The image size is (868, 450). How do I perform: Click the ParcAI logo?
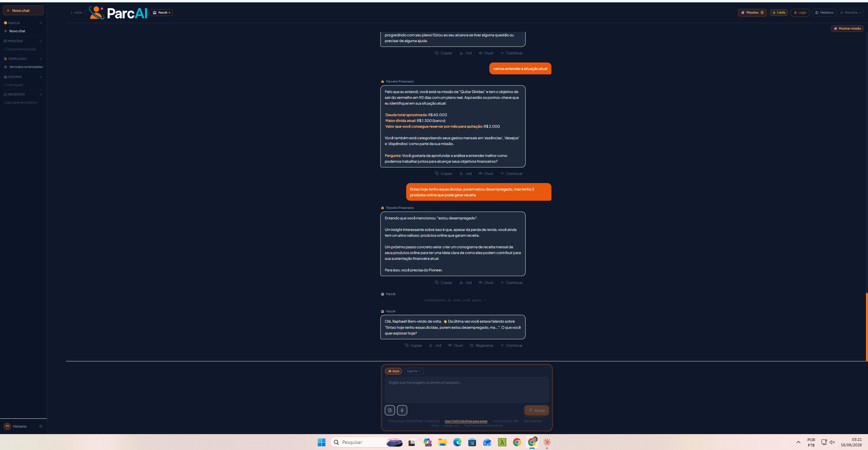tap(118, 13)
